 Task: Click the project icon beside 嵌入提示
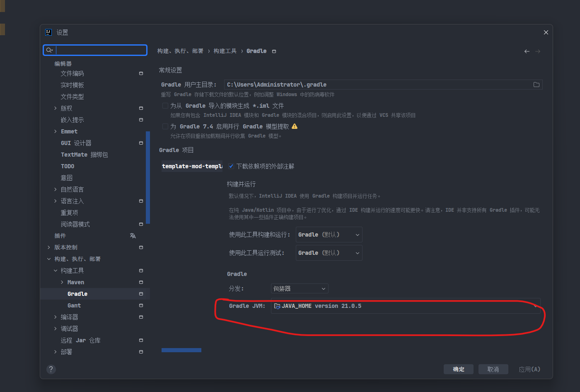point(141,120)
